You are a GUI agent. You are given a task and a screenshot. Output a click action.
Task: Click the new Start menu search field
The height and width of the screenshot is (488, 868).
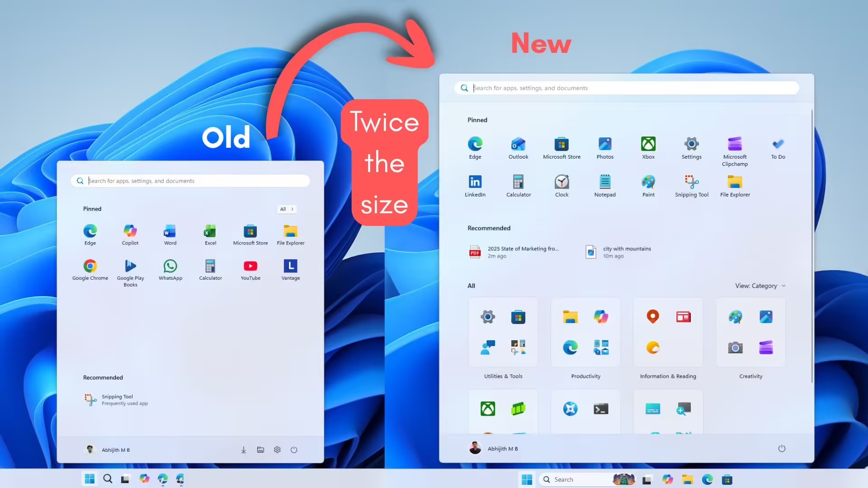tap(627, 88)
